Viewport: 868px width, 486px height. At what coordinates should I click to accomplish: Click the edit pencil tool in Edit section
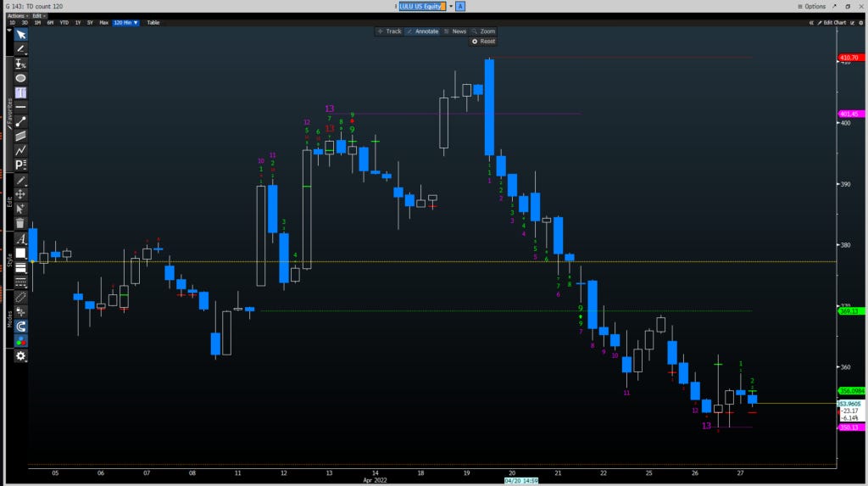(20, 180)
